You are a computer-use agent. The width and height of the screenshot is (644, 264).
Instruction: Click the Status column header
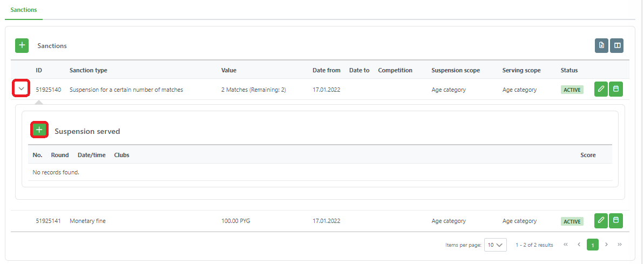point(569,70)
